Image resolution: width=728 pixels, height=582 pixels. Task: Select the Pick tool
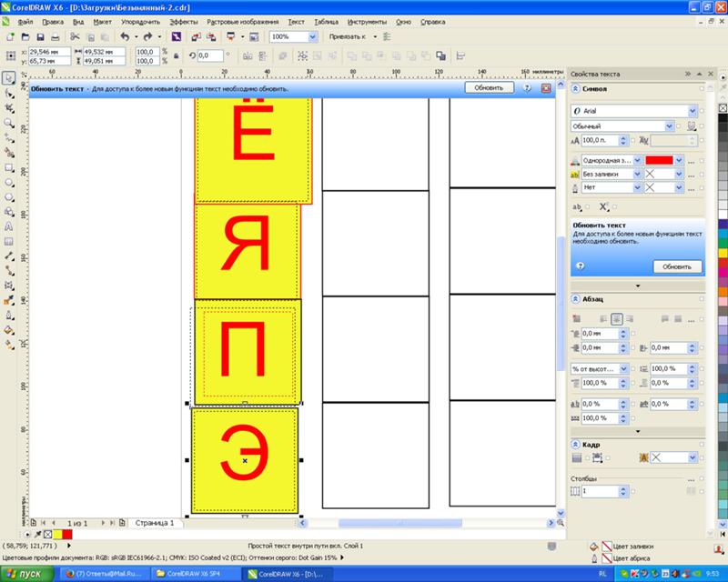point(9,80)
